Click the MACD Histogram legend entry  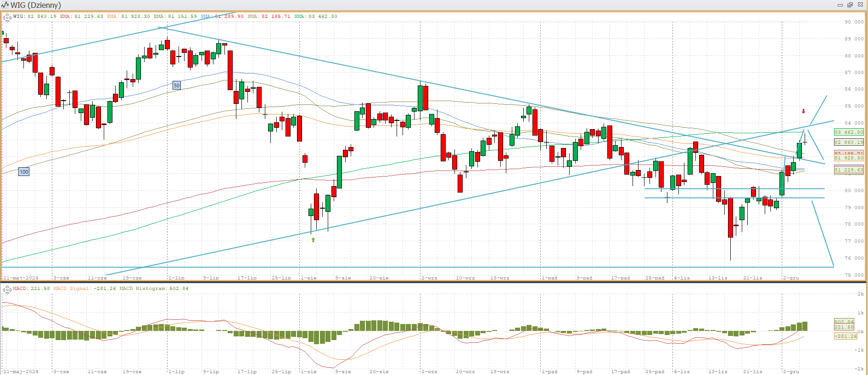(x=154, y=289)
